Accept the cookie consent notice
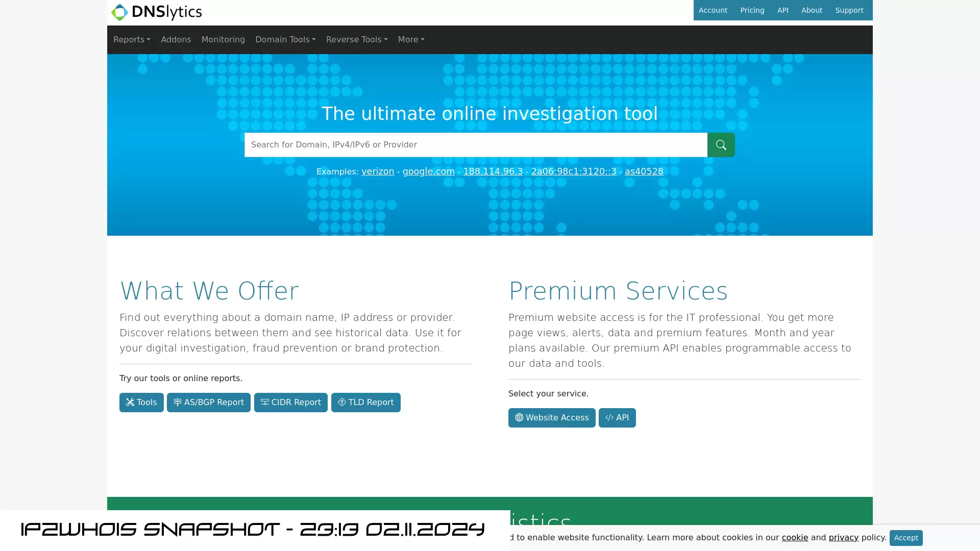This screenshot has height=551, width=980. coord(906,538)
